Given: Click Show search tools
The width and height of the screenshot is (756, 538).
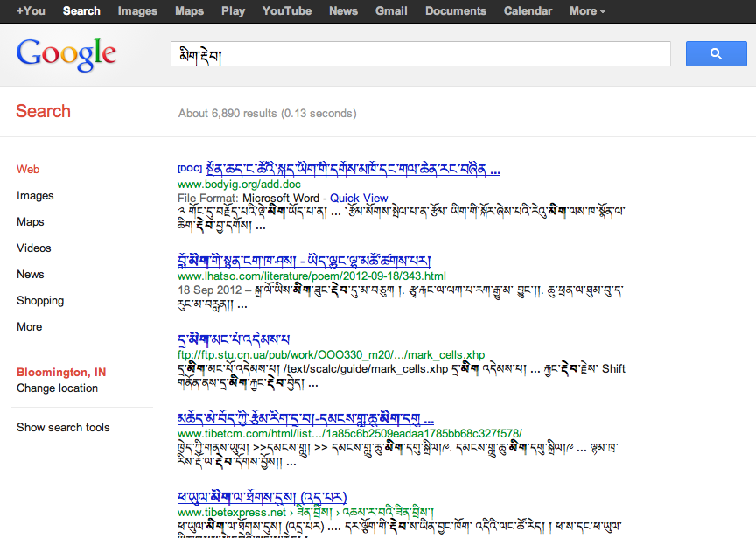Looking at the screenshot, I should [63, 427].
